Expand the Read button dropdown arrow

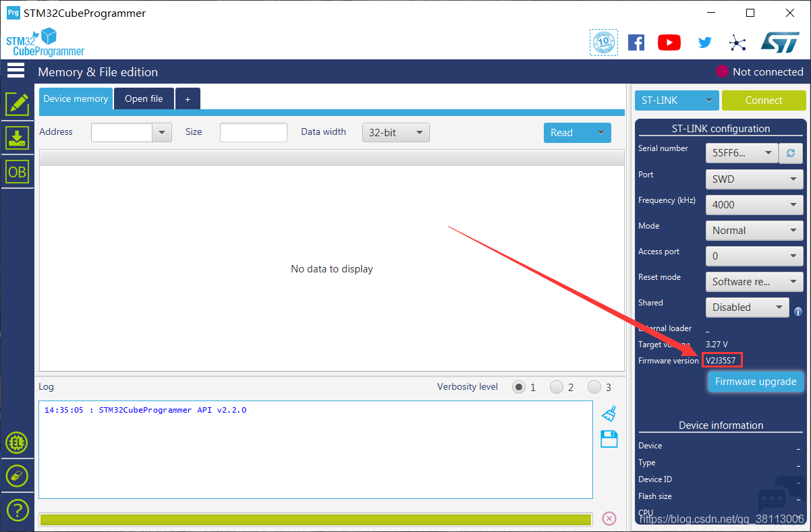(600, 133)
